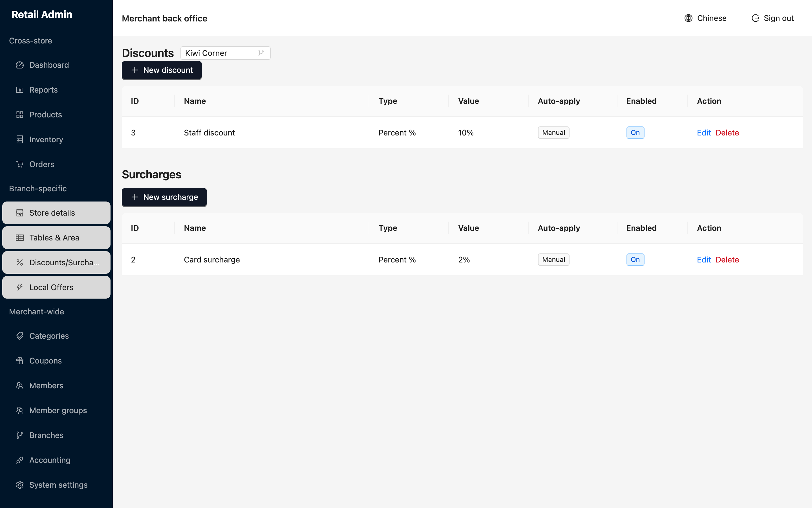Click the Retail Admin logo text
Viewport: 812px width, 508px height.
tap(42, 14)
